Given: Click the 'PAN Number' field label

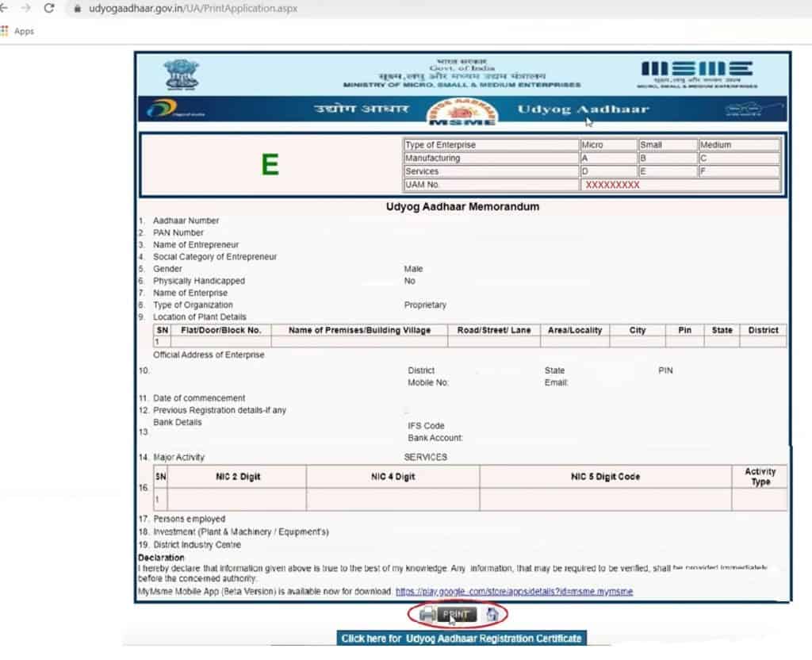Looking at the screenshot, I should (178, 233).
